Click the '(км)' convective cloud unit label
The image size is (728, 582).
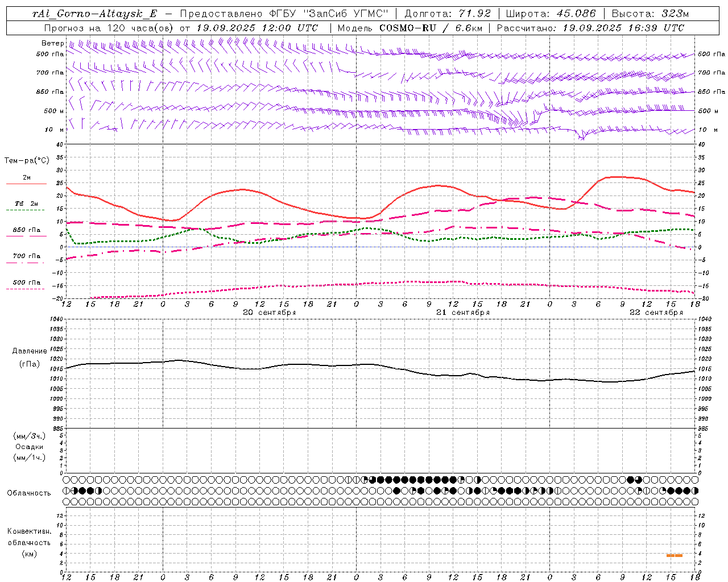pyautogui.click(x=29, y=554)
